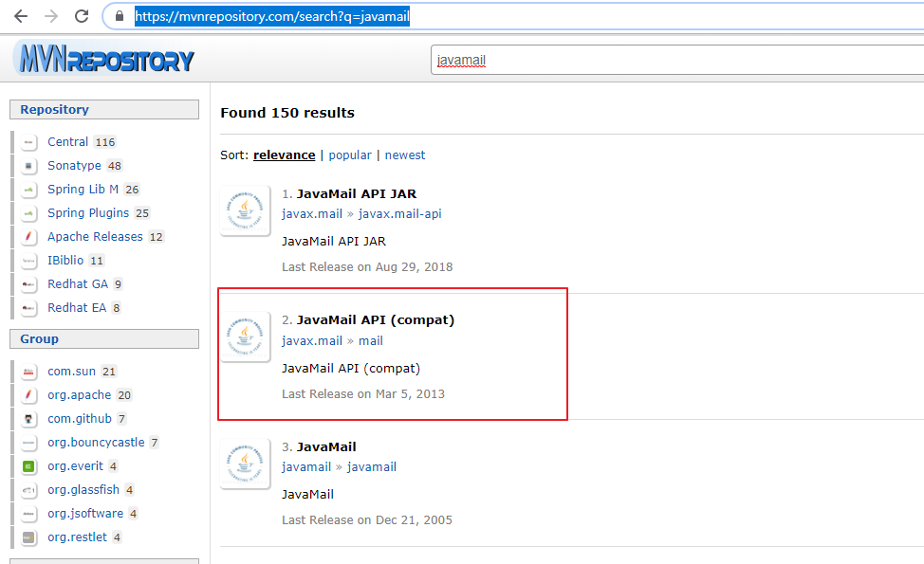Filter by Spring Lib M link
This screenshot has height=564, width=924.
(x=83, y=189)
